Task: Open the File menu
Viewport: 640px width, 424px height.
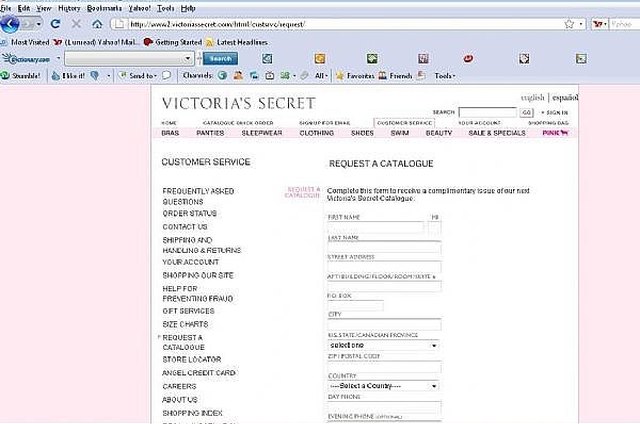Action: click(6, 8)
